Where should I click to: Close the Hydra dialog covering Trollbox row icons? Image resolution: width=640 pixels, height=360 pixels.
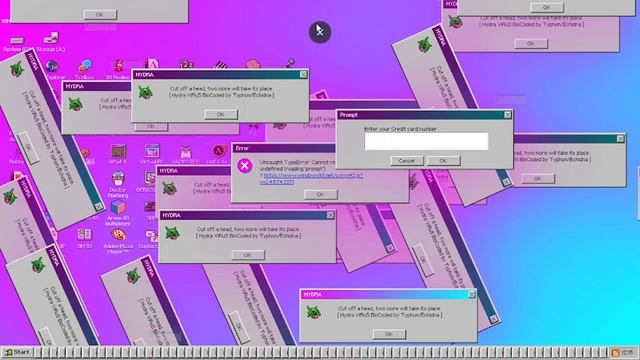tap(303, 74)
